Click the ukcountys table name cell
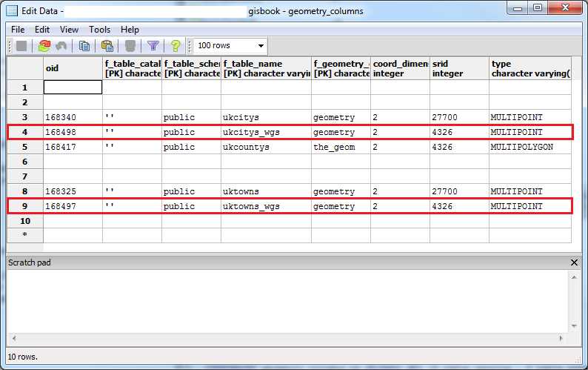Image resolution: width=588 pixels, height=370 pixels. (x=266, y=147)
